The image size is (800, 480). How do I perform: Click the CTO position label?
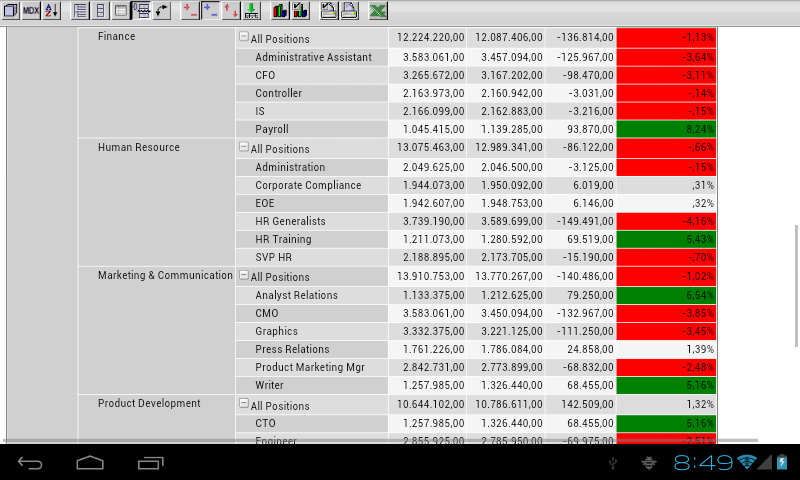(x=265, y=423)
